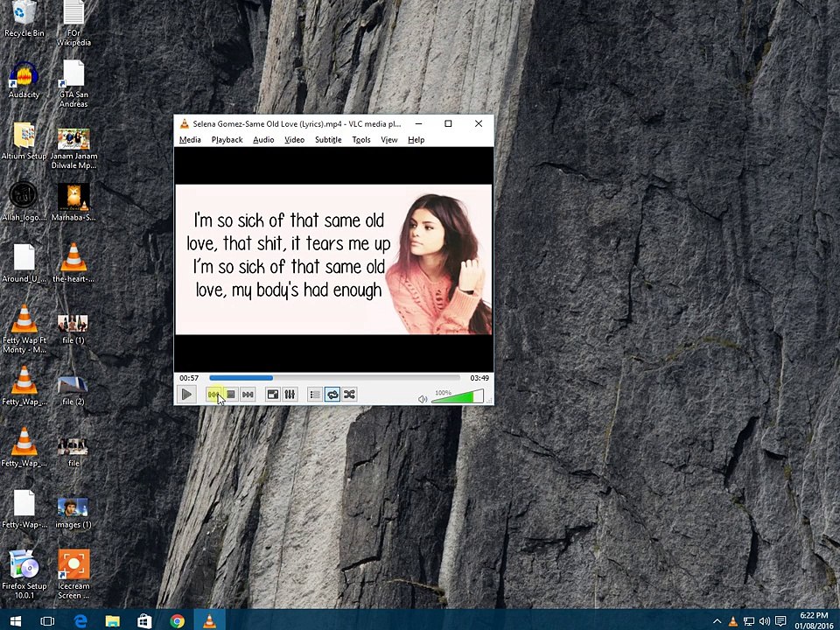The image size is (840, 630).
Task: Open network status in system tray
Action: [749, 621]
